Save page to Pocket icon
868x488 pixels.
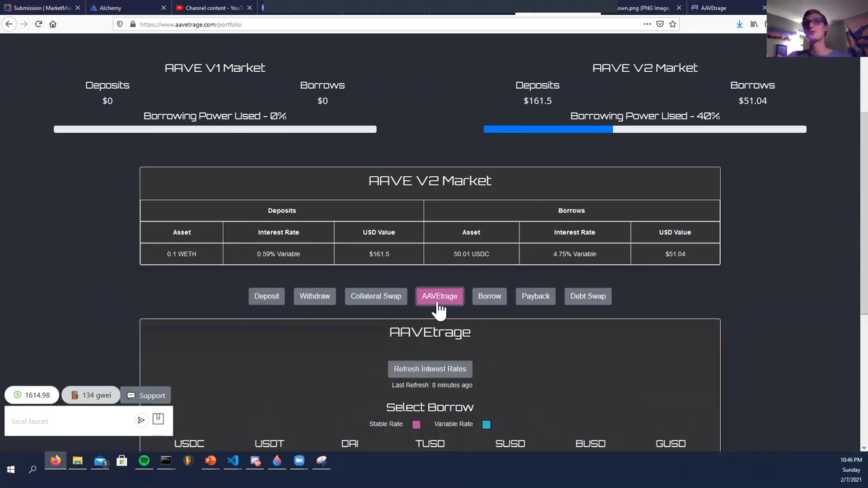coord(660,24)
